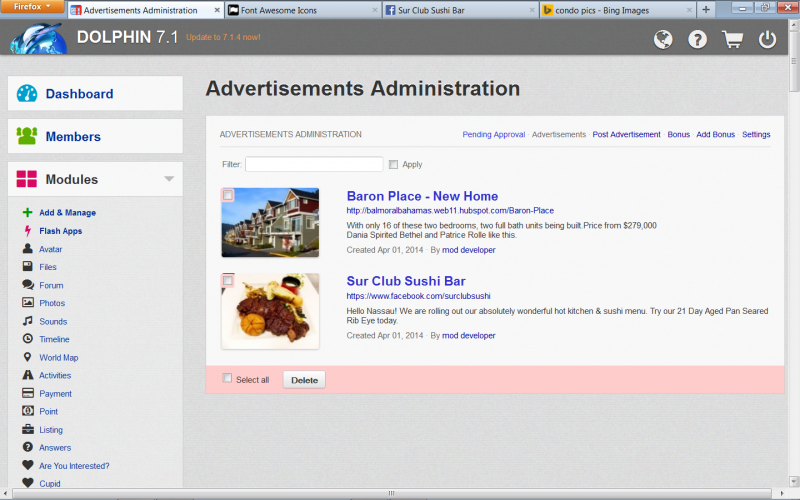
Task: Open the Flash Apps lightning icon
Action: 28,231
